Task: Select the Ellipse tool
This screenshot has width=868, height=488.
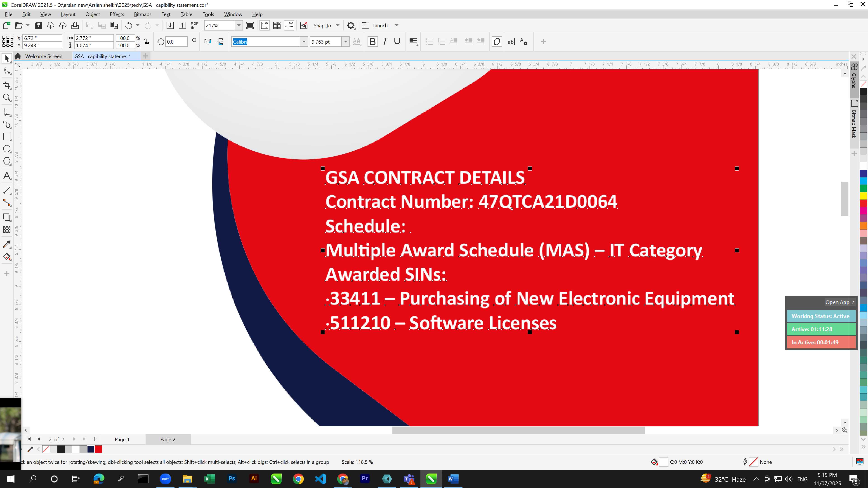Action: [x=7, y=149]
